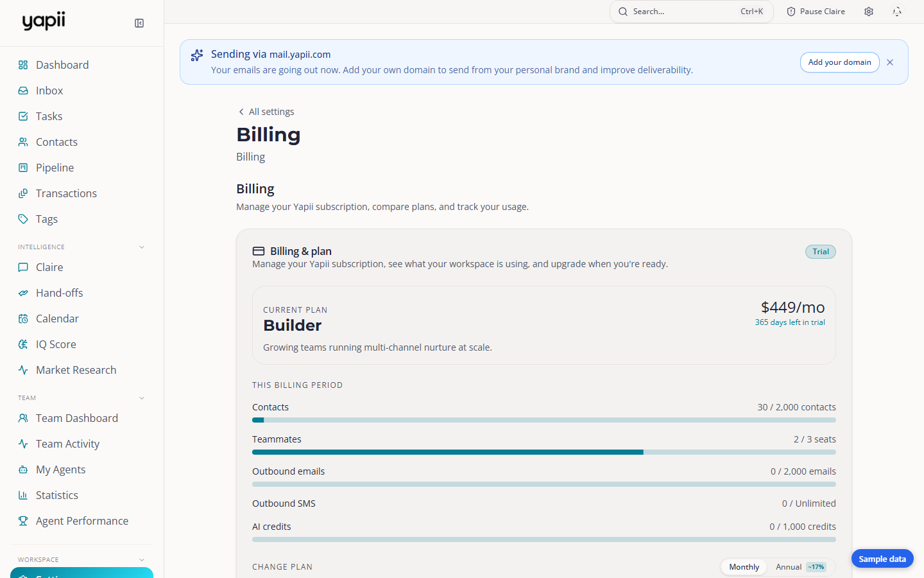
Task: Click the AI credits progress bar
Action: point(544,539)
